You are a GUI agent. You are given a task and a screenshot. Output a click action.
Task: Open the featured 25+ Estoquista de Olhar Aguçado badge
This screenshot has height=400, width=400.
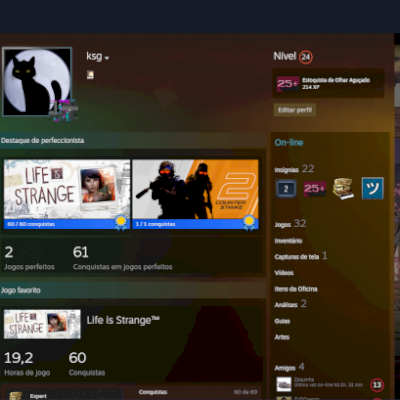tap(328, 83)
